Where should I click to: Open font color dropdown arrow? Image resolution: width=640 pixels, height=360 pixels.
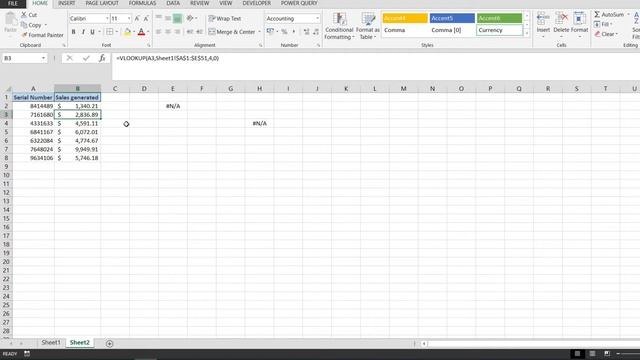(148, 32)
